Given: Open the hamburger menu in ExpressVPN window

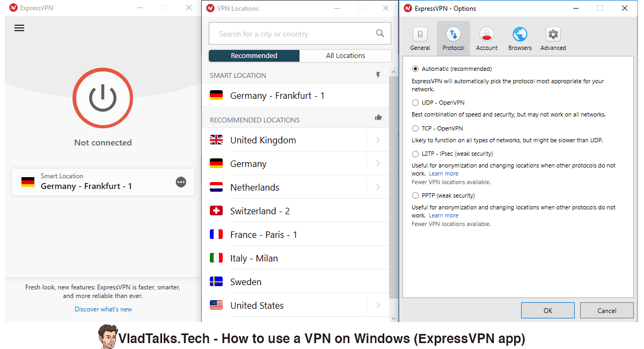Looking at the screenshot, I should point(19,28).
